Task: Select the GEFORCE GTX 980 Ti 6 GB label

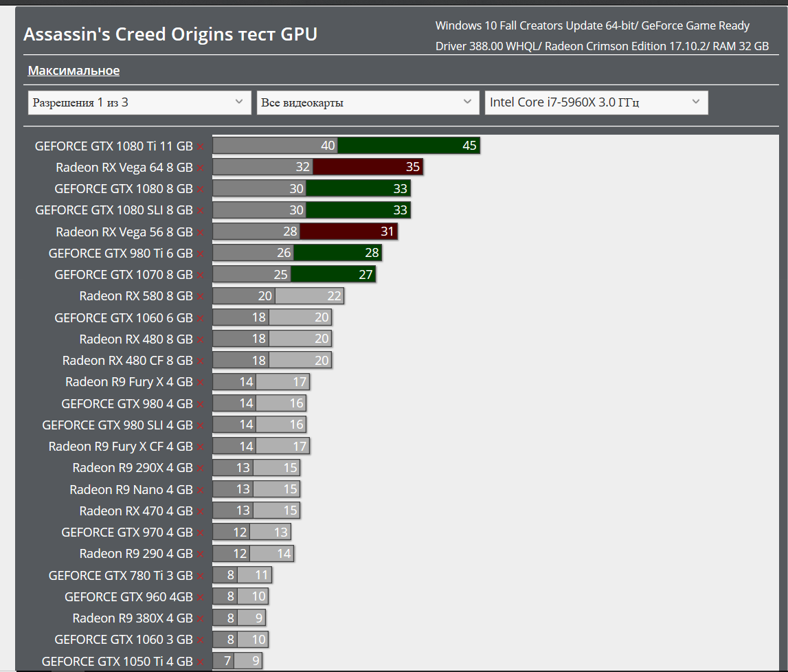Action: 121,254
